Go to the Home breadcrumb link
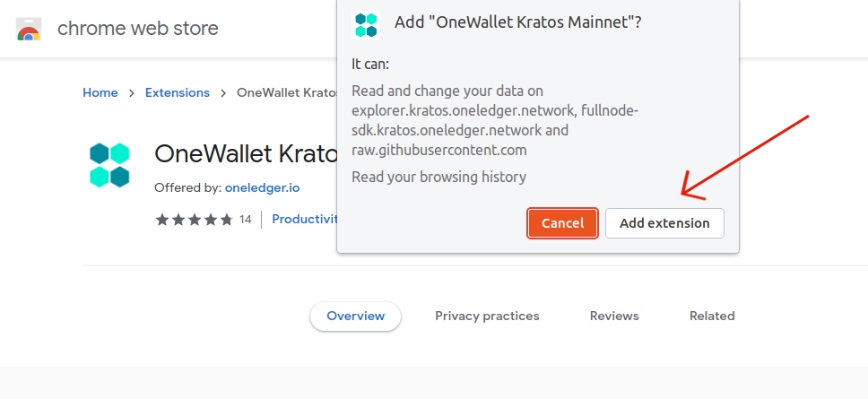 pos(100,92)
